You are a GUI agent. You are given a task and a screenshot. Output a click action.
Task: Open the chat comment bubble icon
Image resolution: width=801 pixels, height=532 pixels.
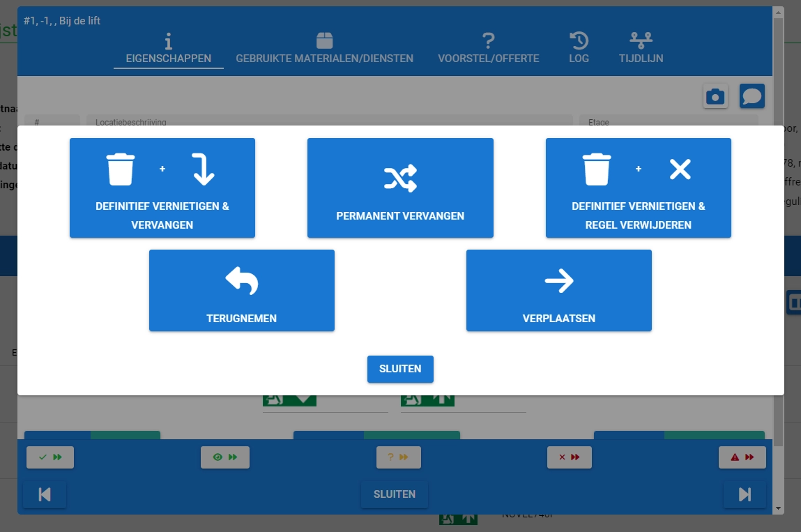click(x=752, y=96)
